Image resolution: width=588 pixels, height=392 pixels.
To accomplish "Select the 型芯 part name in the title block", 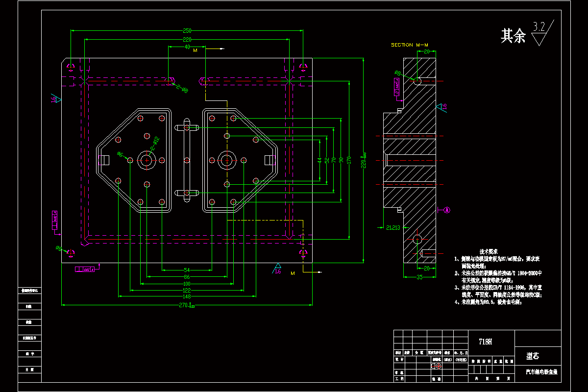I will (532, 356).
